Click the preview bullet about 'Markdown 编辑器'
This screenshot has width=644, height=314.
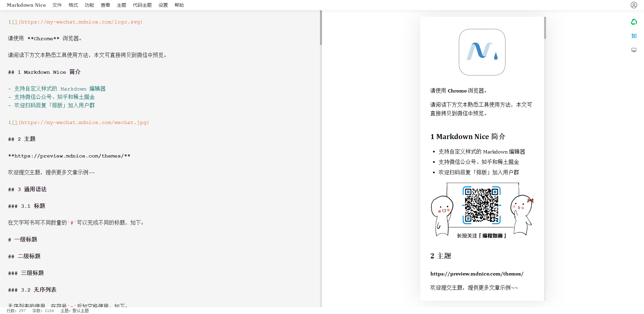482,152
